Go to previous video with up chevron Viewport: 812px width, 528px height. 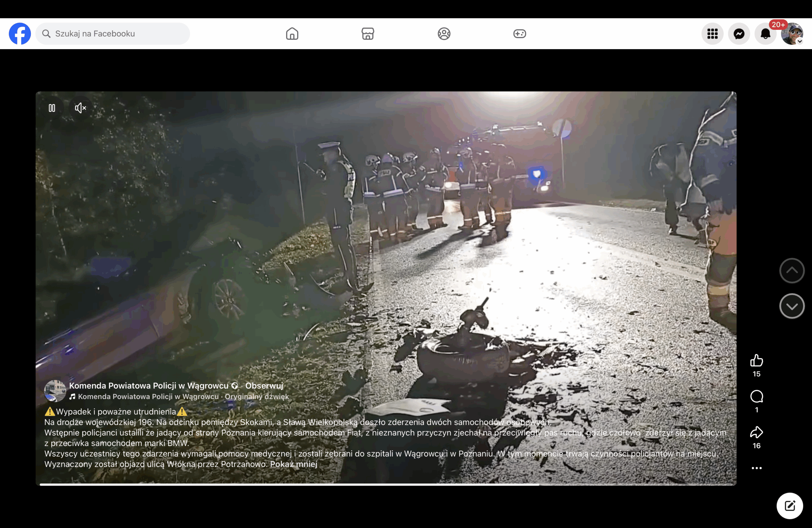tap(791, 271)
